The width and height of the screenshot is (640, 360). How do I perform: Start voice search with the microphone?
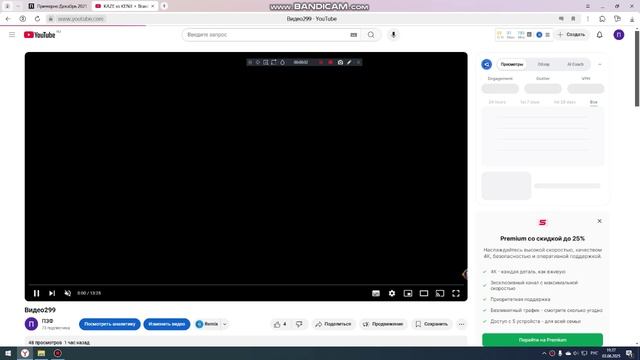coord(393,35)
